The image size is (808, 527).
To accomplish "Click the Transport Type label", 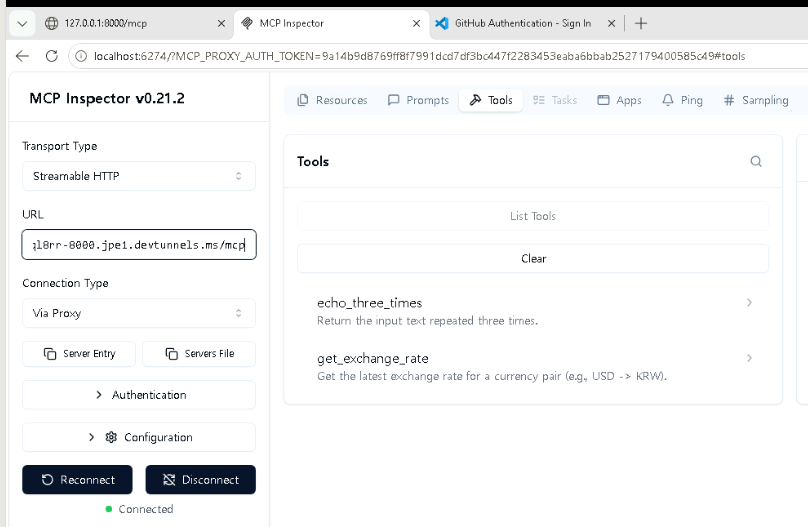I will pos(60,146).
